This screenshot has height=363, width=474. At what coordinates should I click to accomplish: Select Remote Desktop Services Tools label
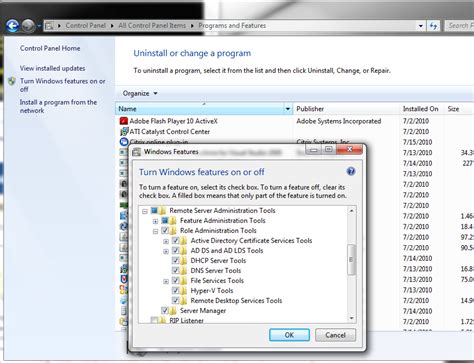pyautogui.click(x=236, y=301)
